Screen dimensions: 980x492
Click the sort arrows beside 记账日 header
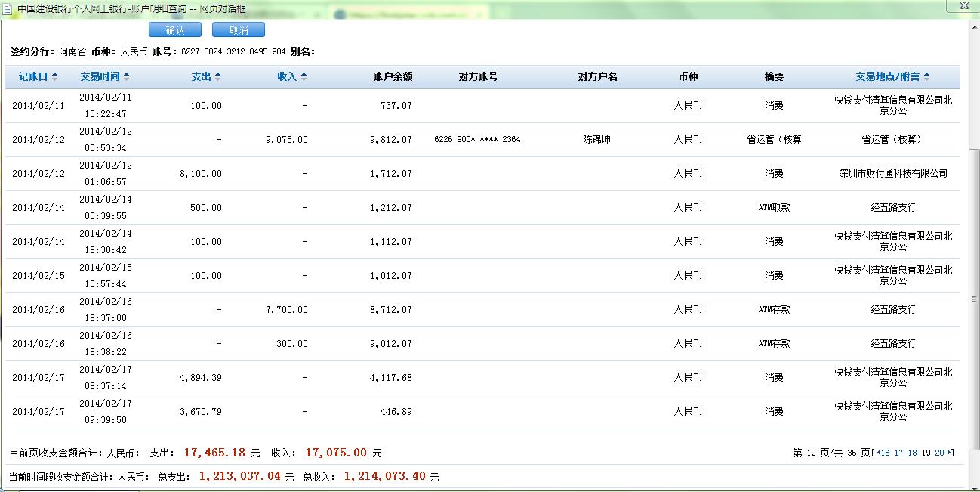pyautogui.click(x=54, y=77)
